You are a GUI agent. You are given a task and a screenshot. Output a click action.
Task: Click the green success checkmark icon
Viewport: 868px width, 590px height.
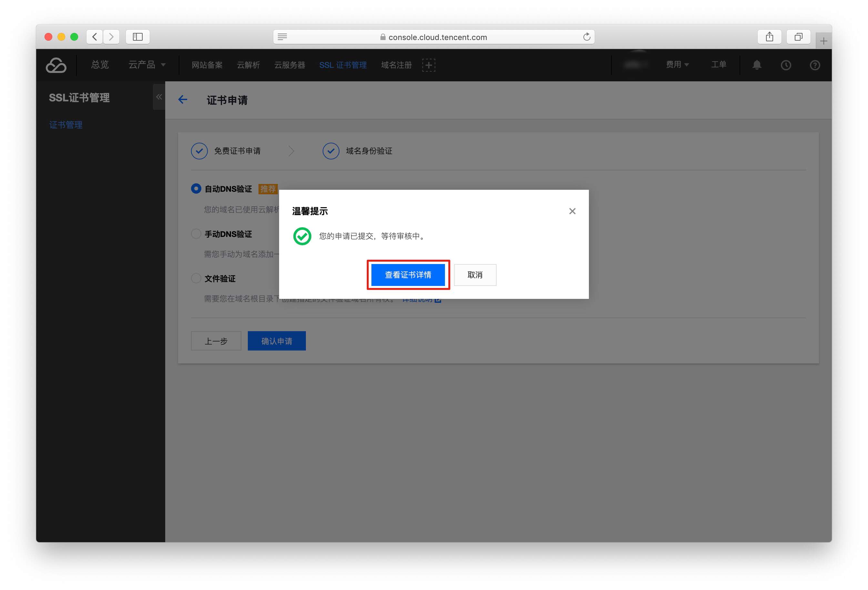pos(302,236)
